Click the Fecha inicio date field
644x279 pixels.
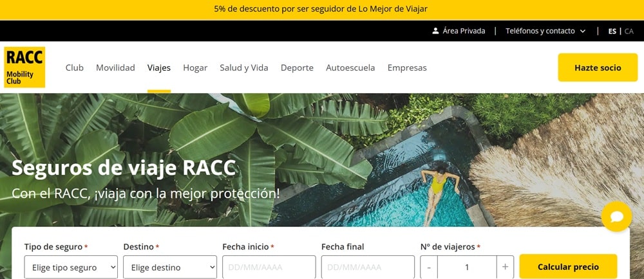pos(269,267)
